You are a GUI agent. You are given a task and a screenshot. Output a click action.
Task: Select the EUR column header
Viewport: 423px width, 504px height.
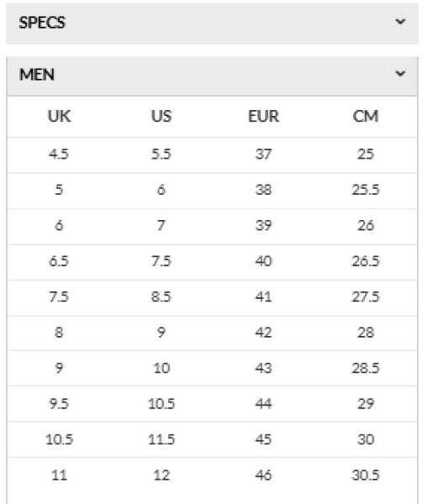point(263,116)
